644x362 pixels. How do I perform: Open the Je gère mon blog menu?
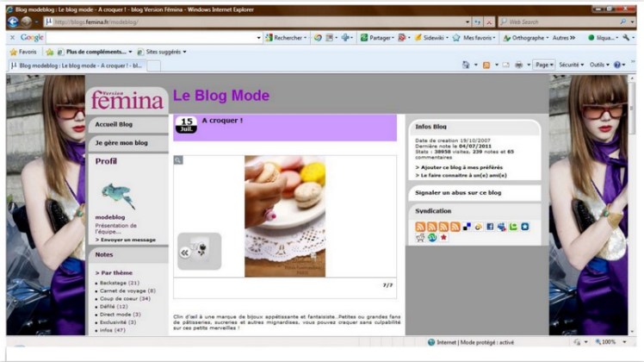point(121,142)
